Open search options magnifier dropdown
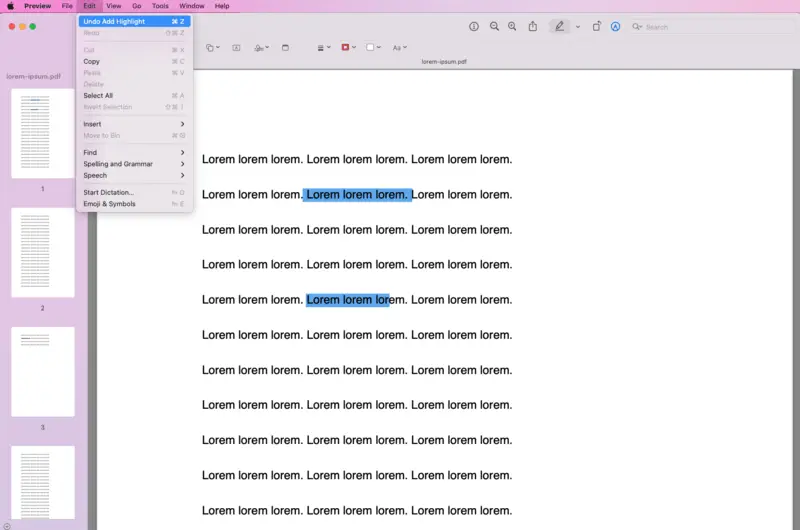Screen dimensions: 800x530 pos(637,27)
